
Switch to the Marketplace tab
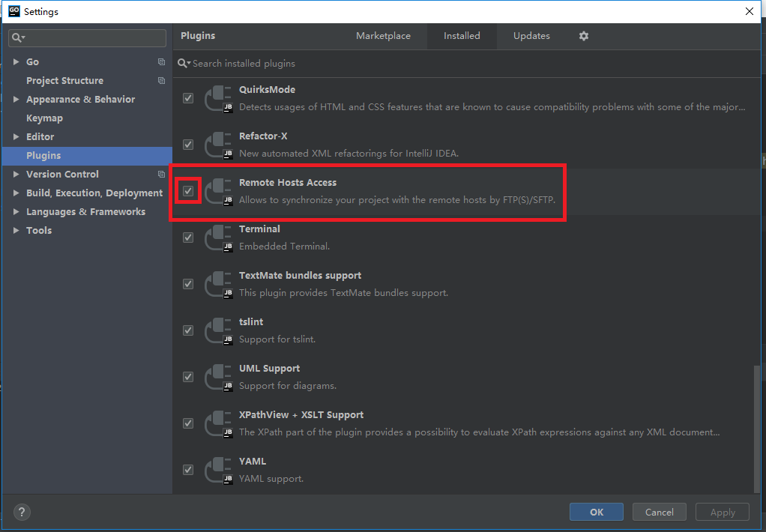point(383,36)
